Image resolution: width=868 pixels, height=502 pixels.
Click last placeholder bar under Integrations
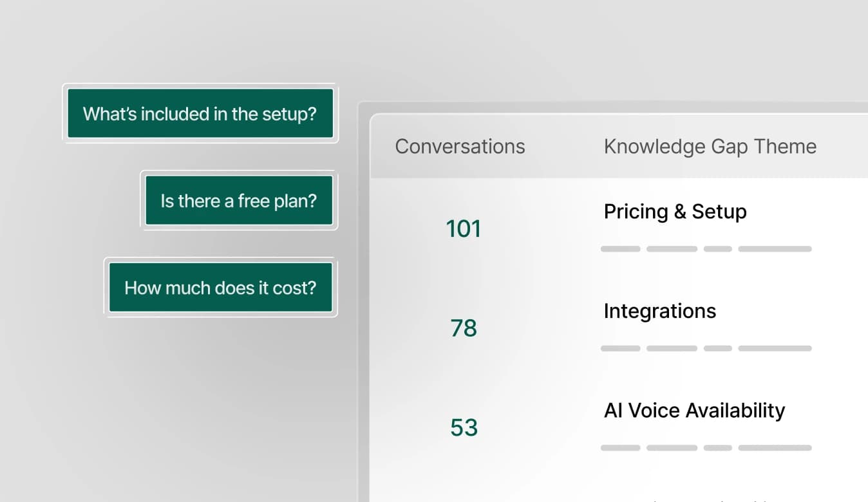(775, 348)
